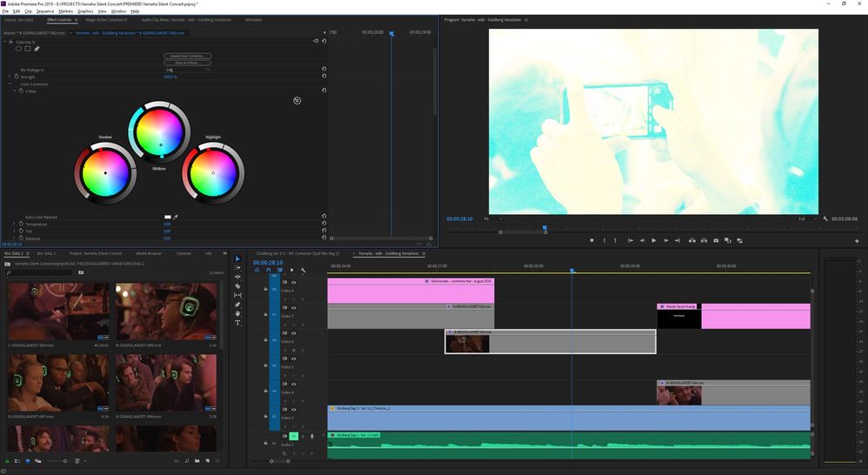Viewport: 868px width, 475px height.
Task: Click the Lift button
Action: (x=692, y=240)
